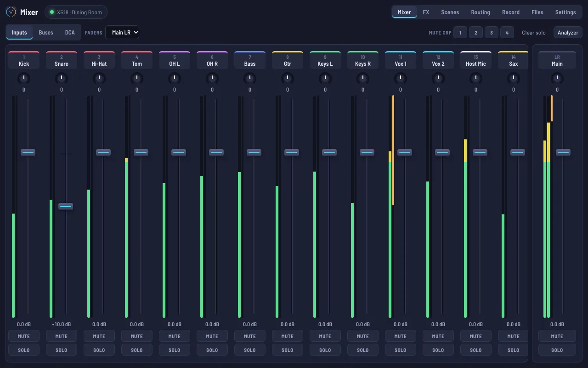Image resolution: width=588 pixels, height=368 pixels.
Task: Click the Host Mic pan knob
Action: point(476,79)
